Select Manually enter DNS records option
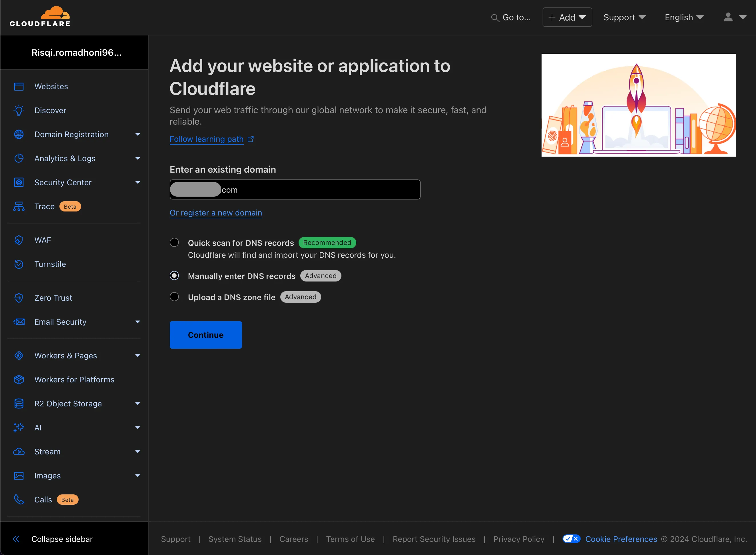This screenshot has height=555, width=756. click(x=174, y=275)
